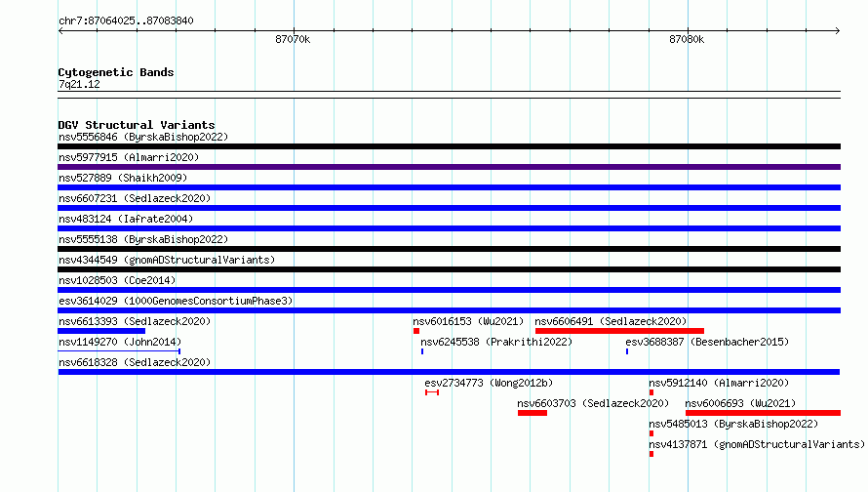Screen dimensions: 868x492
Task: Open the nsv6016153 (Wu2021) label
Action: pyautogui.click(x=468, y=321)
